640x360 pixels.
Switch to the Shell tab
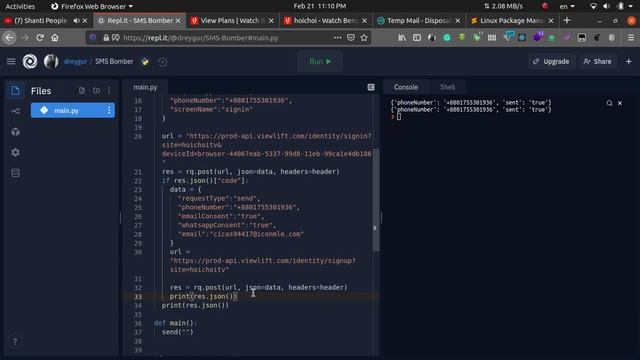[x=447, y=87]
